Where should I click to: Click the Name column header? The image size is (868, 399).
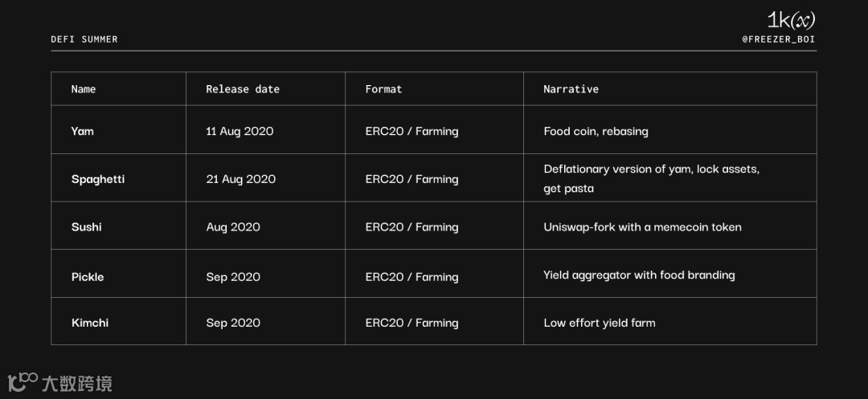pyautogui.click(x=84, y=89)
